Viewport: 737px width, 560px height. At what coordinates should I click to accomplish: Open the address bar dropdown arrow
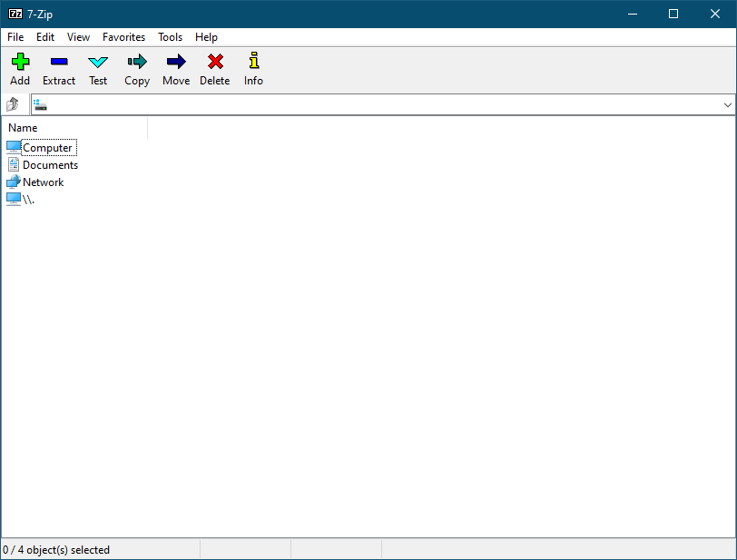[727, 103]
